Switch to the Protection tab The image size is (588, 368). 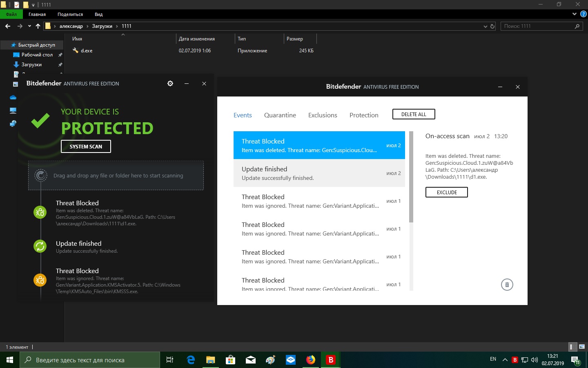364,115
